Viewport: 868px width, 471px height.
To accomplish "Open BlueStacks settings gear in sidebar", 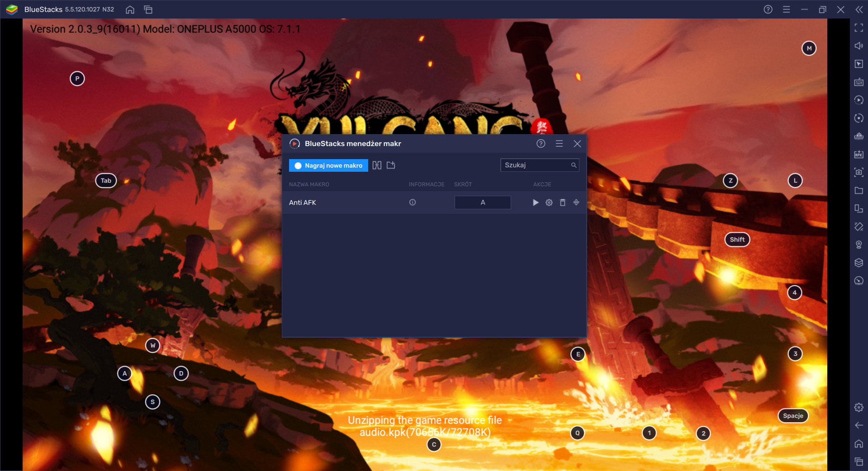I will coord(859,407).
